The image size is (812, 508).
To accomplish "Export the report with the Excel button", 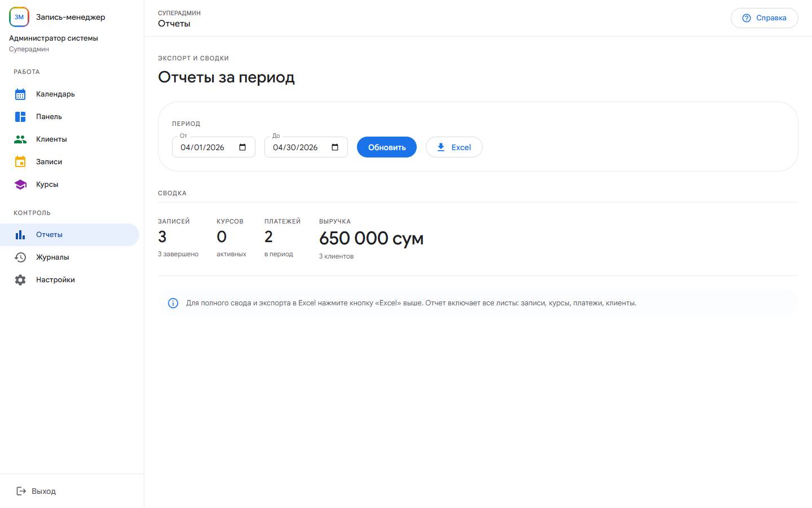I will click(454, 147).
